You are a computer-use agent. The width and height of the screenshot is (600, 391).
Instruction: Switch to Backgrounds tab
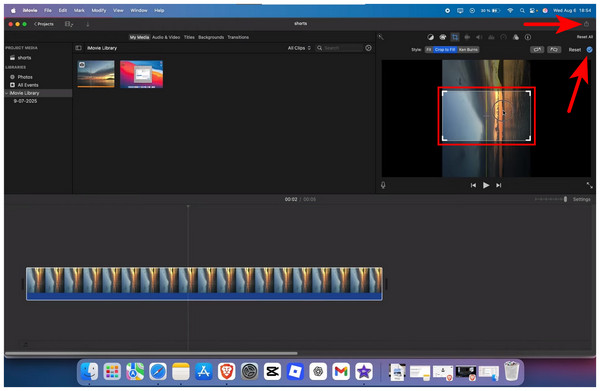click(x=211, y=37)
